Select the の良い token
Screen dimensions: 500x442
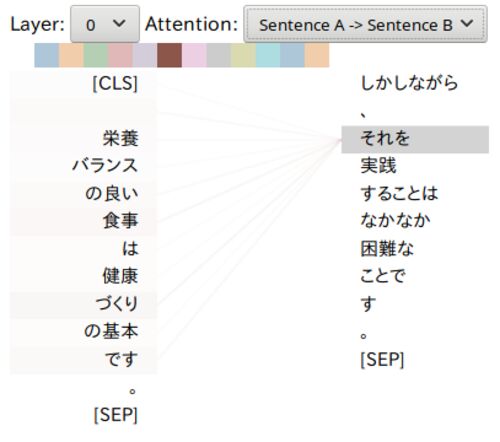click(112, 193)
